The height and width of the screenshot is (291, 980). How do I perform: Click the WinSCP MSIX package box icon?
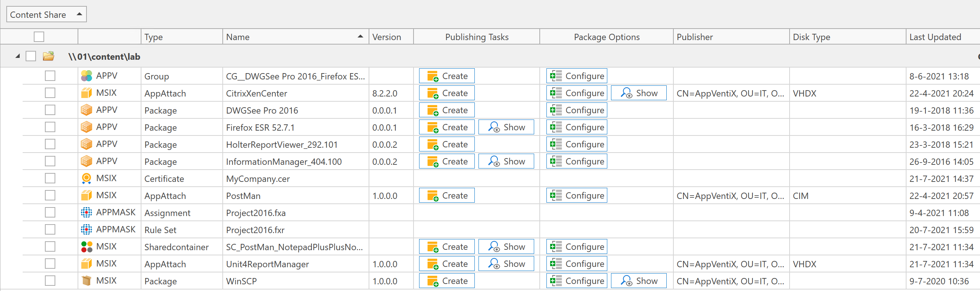86,281
